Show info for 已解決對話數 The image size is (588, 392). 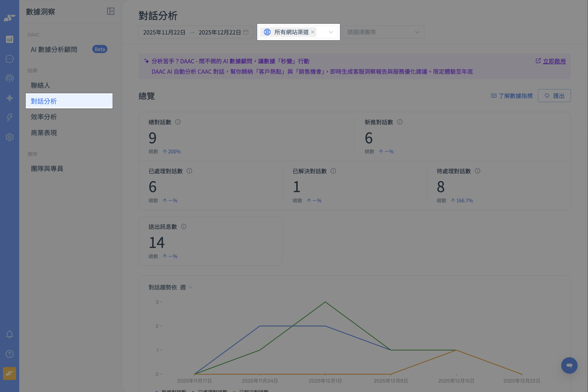point(333,171)
